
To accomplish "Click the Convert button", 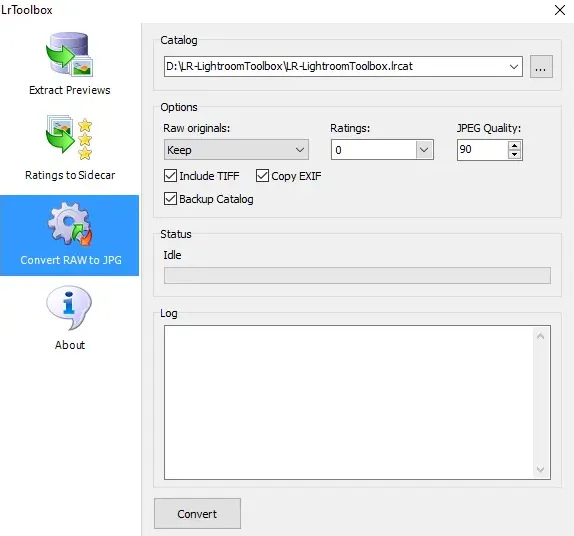I will coord(197,513).
